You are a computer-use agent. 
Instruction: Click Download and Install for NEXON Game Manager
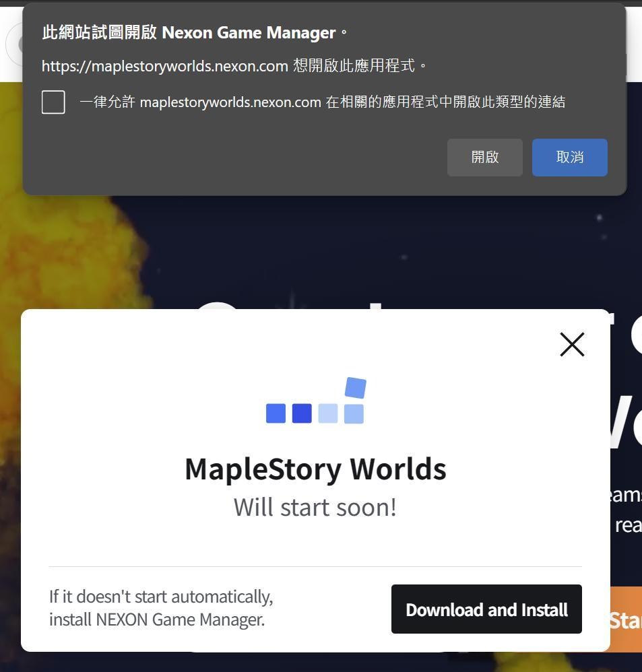486,609
